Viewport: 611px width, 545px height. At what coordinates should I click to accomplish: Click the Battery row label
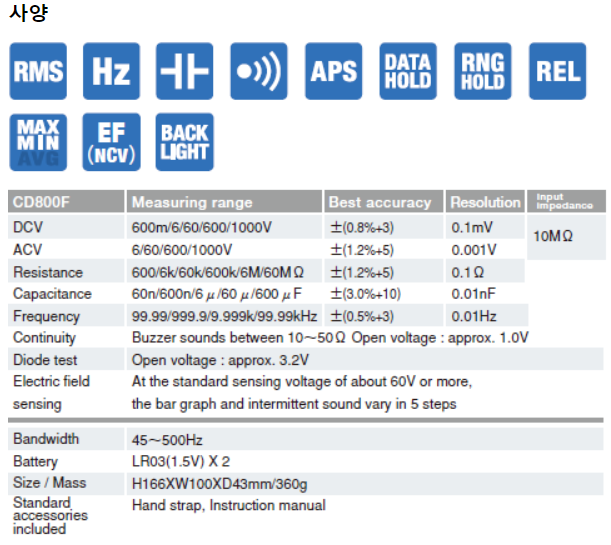pos(35,462)
